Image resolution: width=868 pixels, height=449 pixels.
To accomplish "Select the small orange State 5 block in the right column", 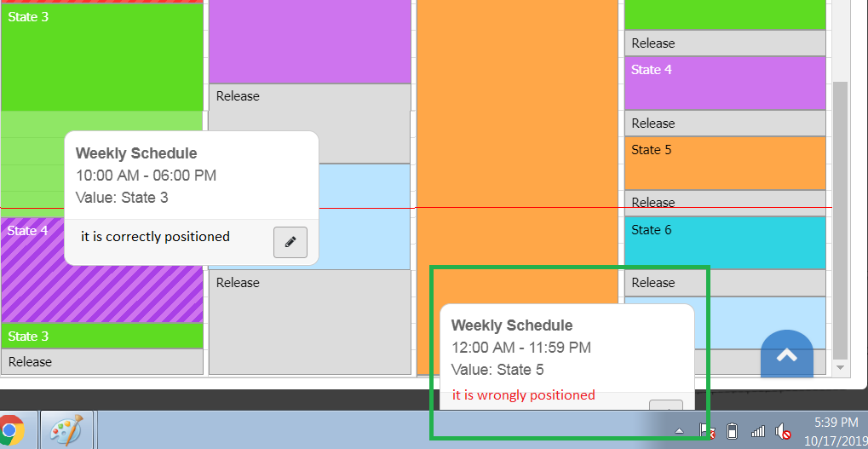I will pyautogui.click(x=725, y=163).
